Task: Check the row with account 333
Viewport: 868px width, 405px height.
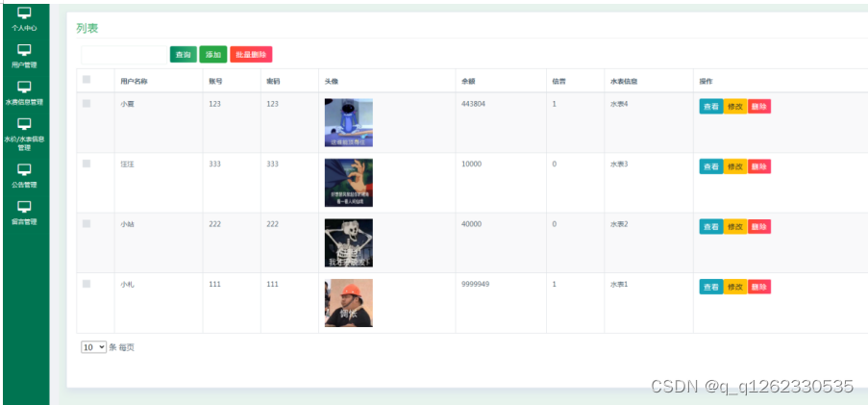Action: click(87, 164)
